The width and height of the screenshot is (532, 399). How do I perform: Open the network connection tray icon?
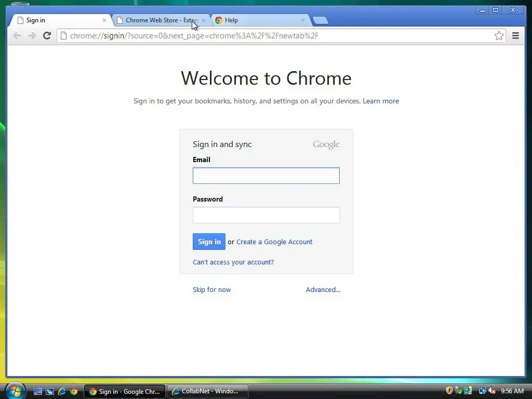point(482,391)
